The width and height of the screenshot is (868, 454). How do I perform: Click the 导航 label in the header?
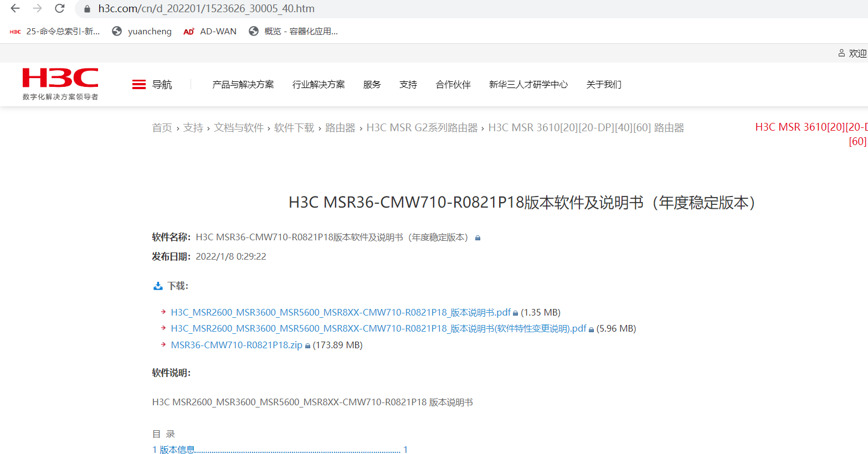(162, 84)
